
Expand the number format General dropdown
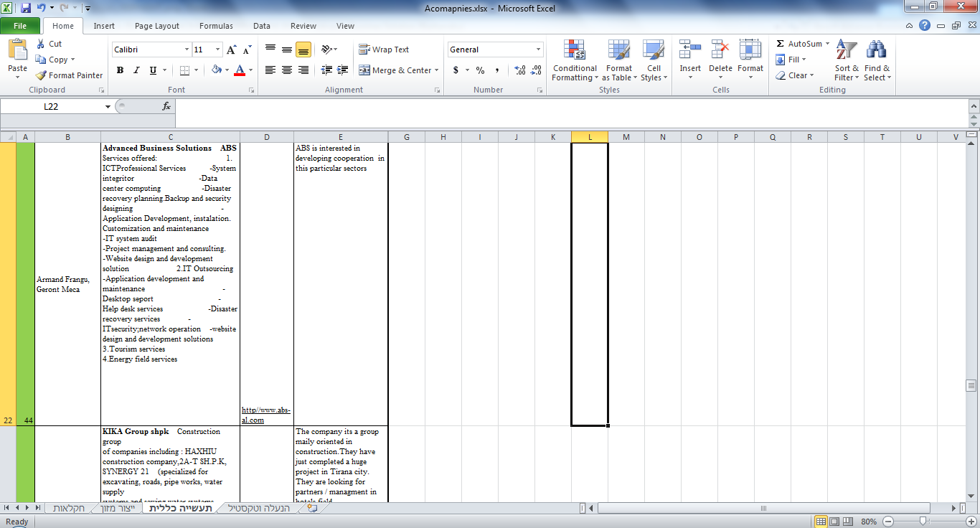(x=538, y=49)
